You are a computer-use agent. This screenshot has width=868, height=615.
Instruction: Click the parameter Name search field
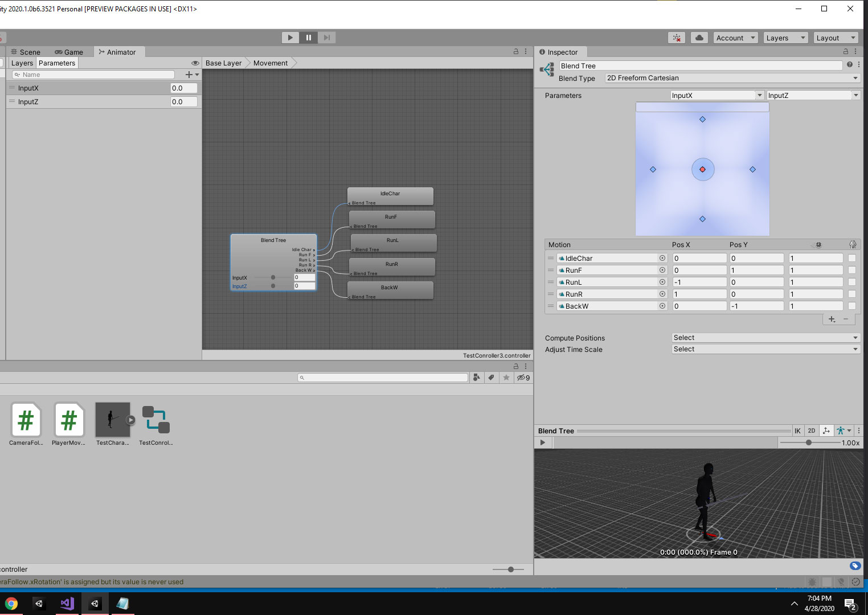click(93, 75)
